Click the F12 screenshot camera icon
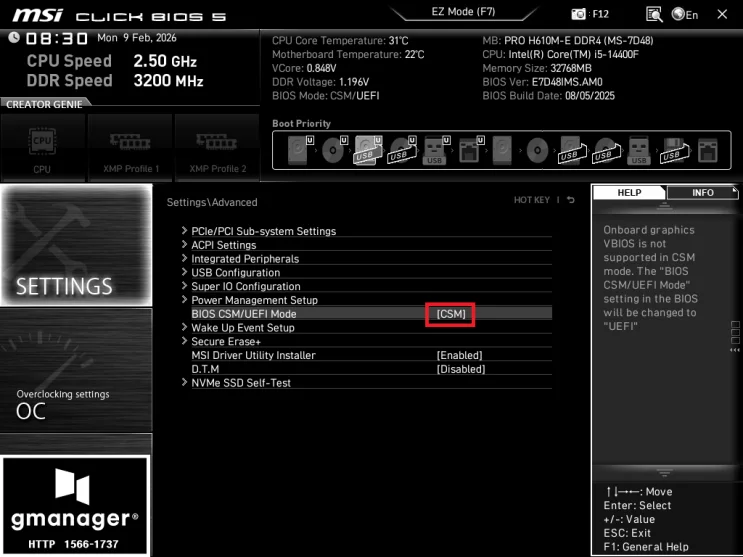The width and height of the screenshot is (743, 557). click(578, 14)
